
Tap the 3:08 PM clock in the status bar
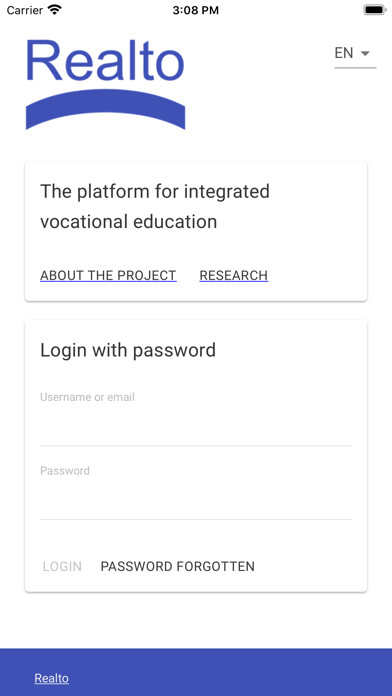(196, 10)
